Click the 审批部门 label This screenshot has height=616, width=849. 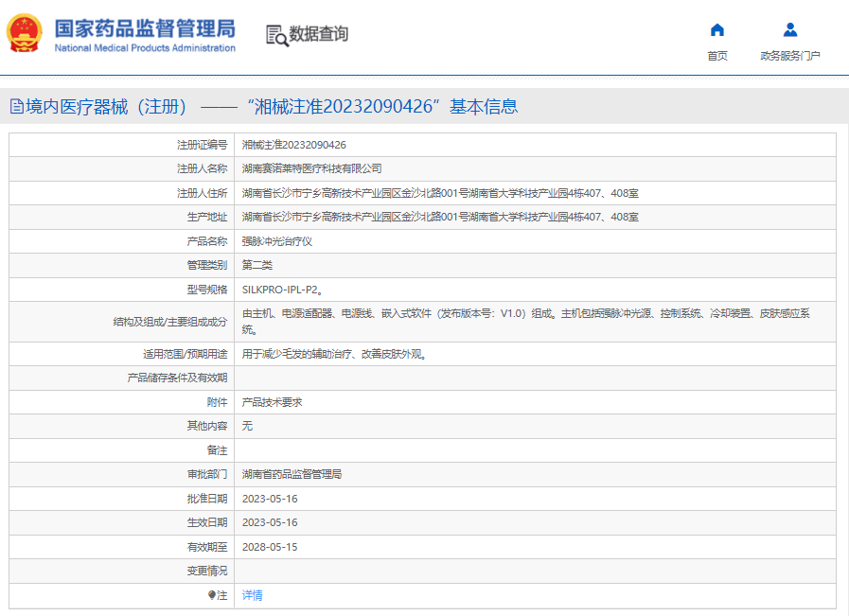[x=207, y=474]
